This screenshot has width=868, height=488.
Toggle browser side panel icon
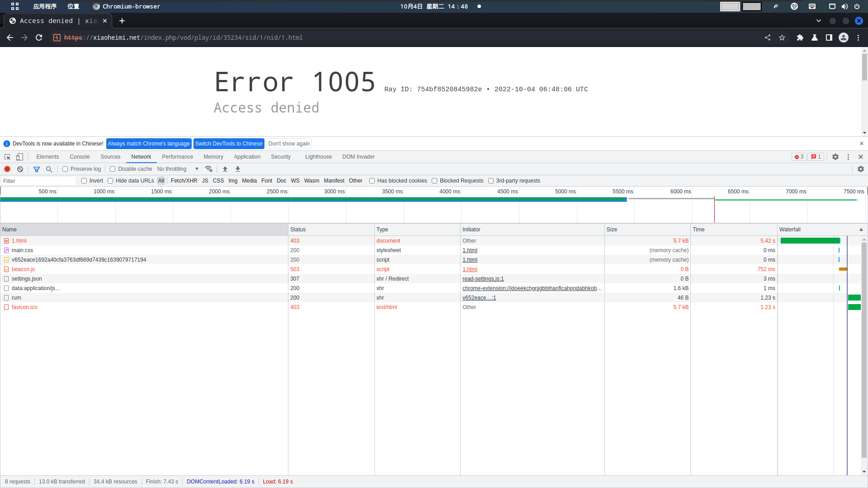click(829, 38)
